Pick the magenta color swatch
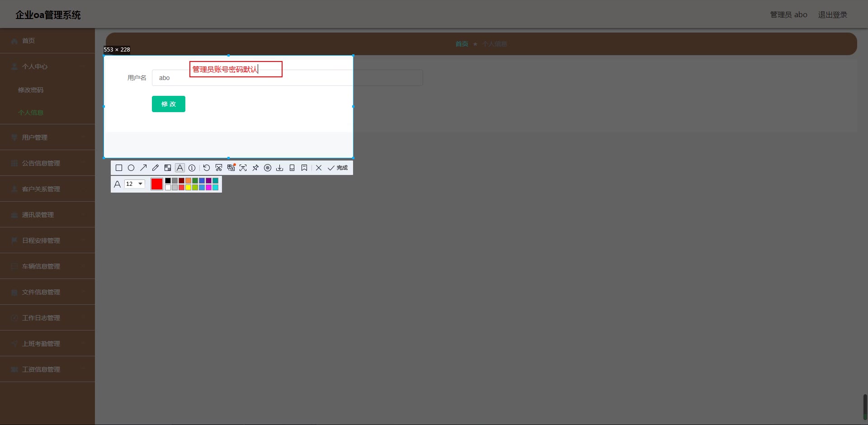The width and height of the screenshot is (868, 425). click(x=209, y=188)
